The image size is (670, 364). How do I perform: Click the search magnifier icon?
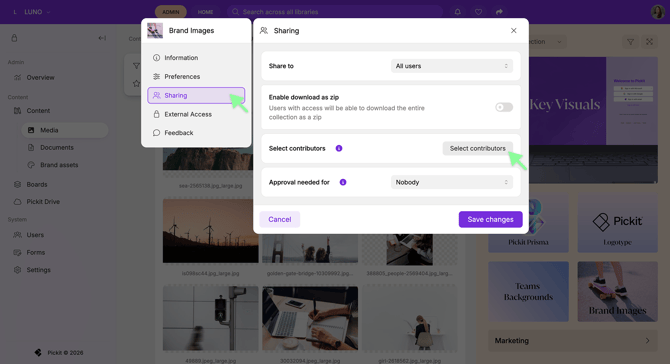pyautogui.click(x=235, y=12)
